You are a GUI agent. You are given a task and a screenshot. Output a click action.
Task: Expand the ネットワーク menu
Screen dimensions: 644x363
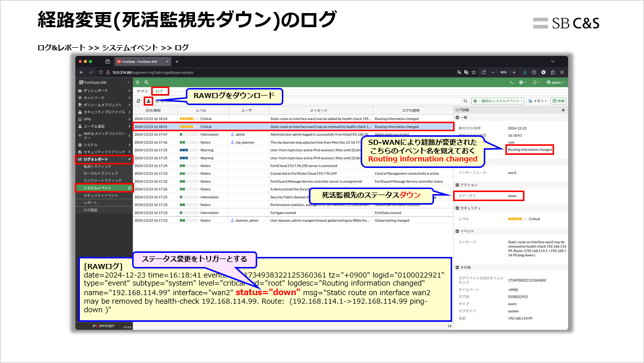(x=104, y=98)
